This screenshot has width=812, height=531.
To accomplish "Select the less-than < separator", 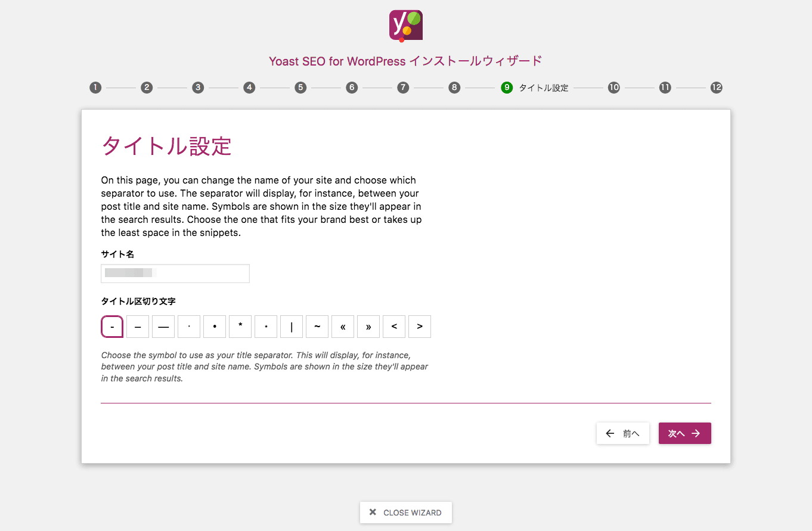I will click(394, 327).
